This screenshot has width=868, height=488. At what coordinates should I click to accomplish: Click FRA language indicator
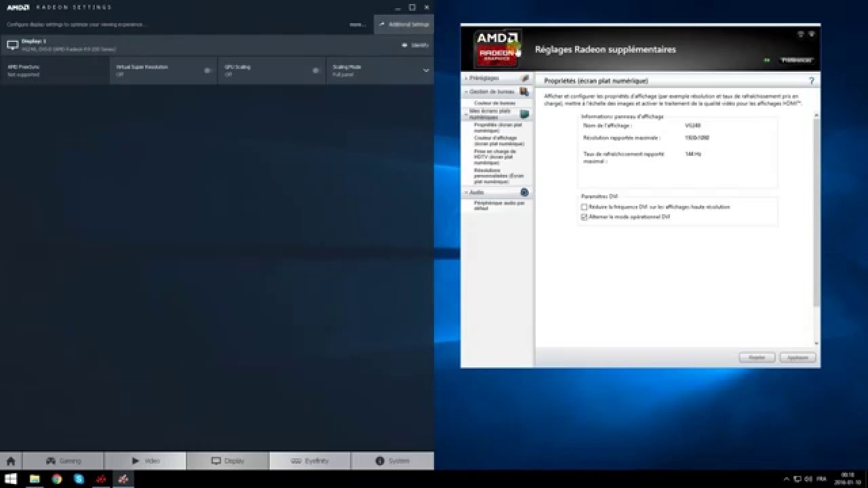click(823, 479)
